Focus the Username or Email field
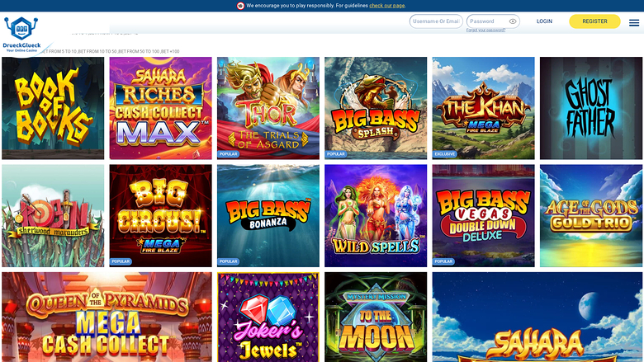 436,21
